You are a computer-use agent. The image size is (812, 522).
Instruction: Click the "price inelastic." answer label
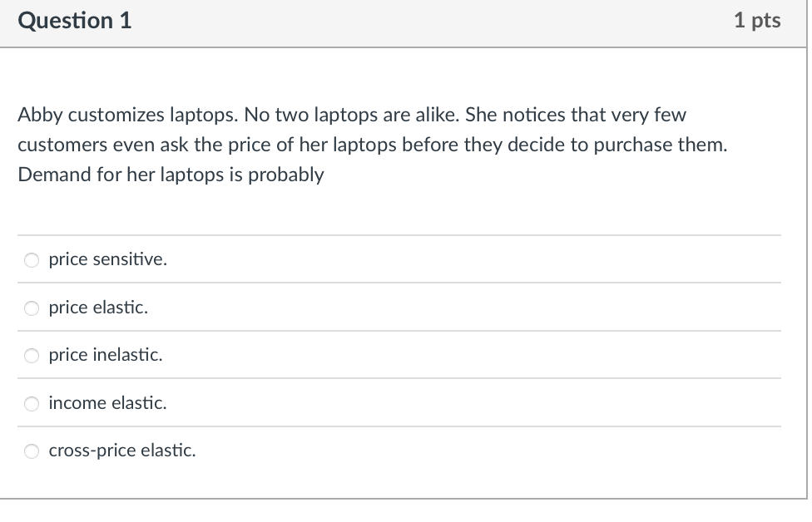point(105,355)
